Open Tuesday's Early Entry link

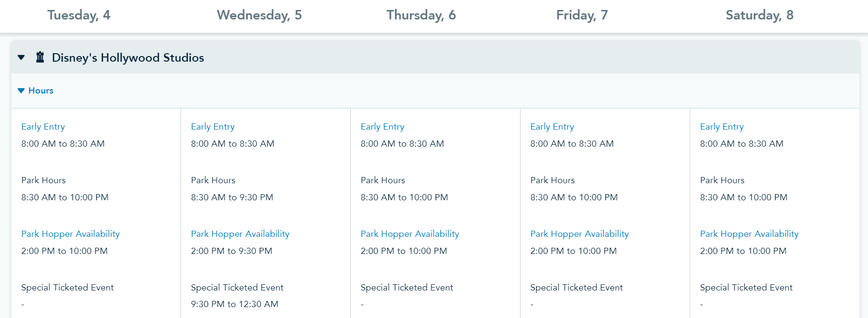(x=43, y=127)
